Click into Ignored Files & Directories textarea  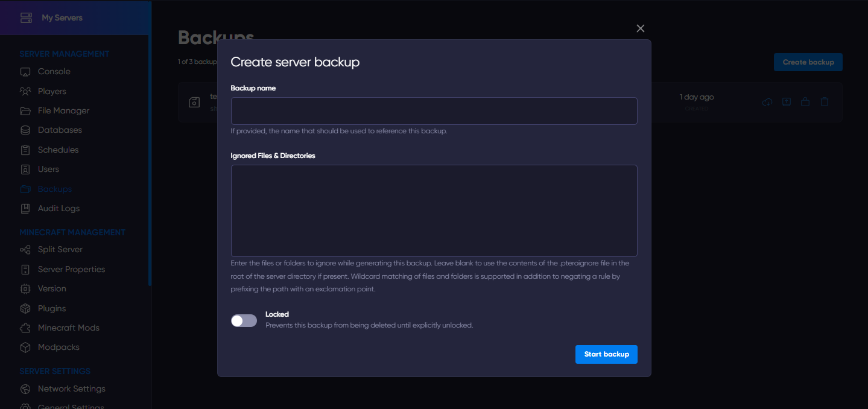[x=434, y=211]
